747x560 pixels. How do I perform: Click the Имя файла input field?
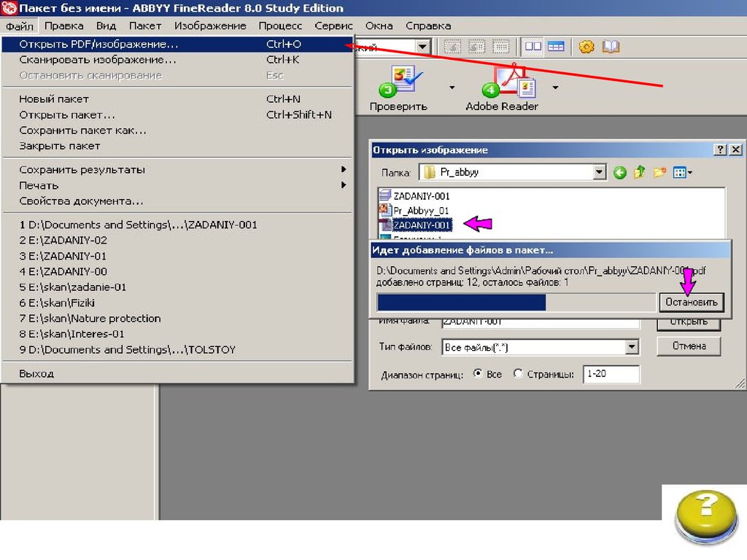(541, 323)
